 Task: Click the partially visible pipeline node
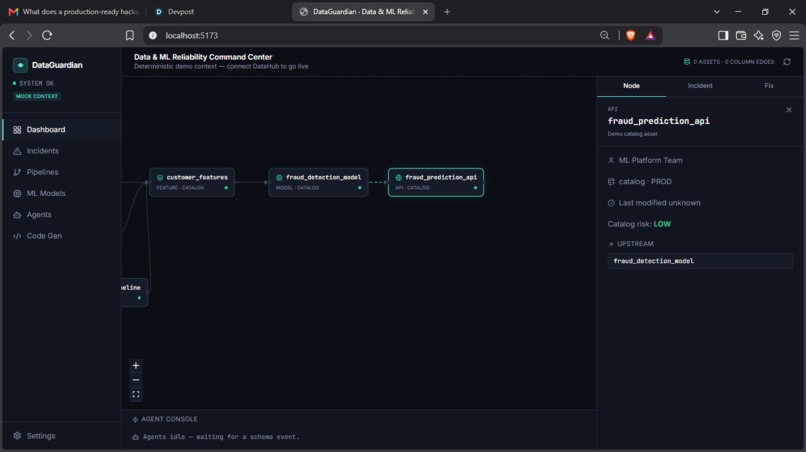tap(135, 292)
